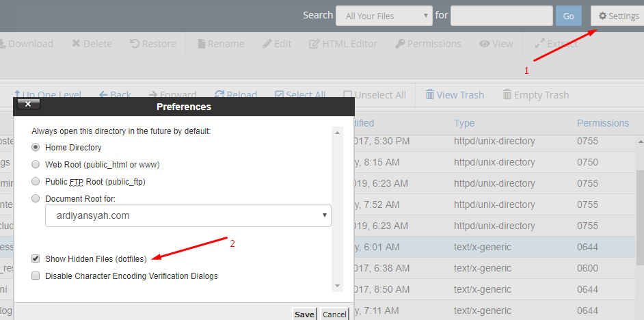Click the 7:11 AM modified cell
The image size is (644, 320).
[x=376, y=310]
